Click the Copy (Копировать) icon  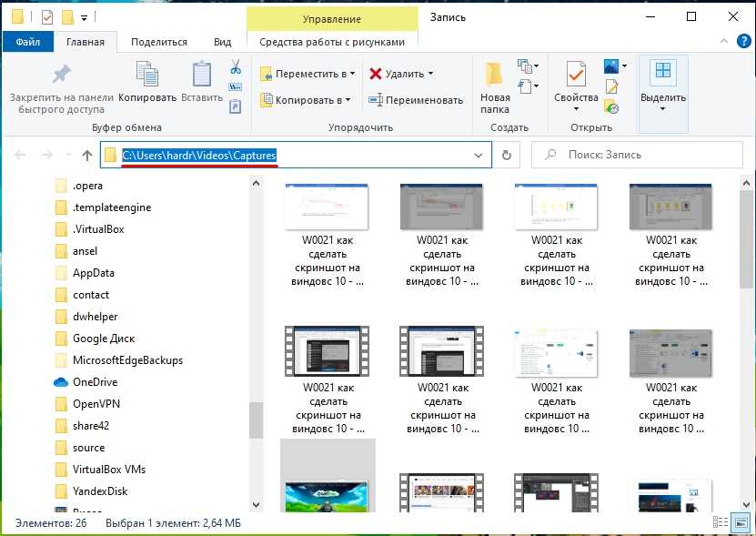point(146,82)
